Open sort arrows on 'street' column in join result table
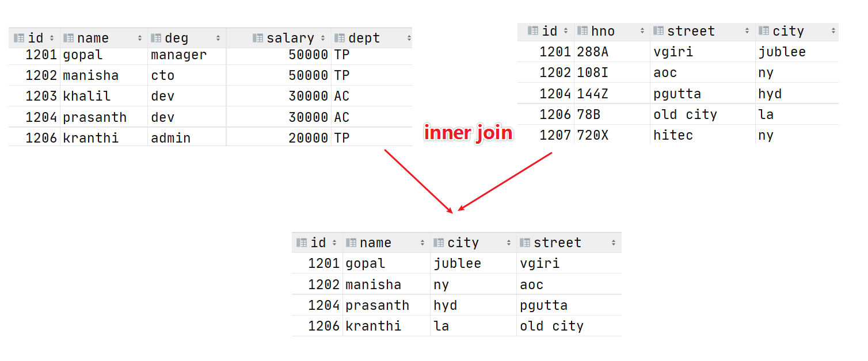This screenshot has height=361, width=868. 614,243
